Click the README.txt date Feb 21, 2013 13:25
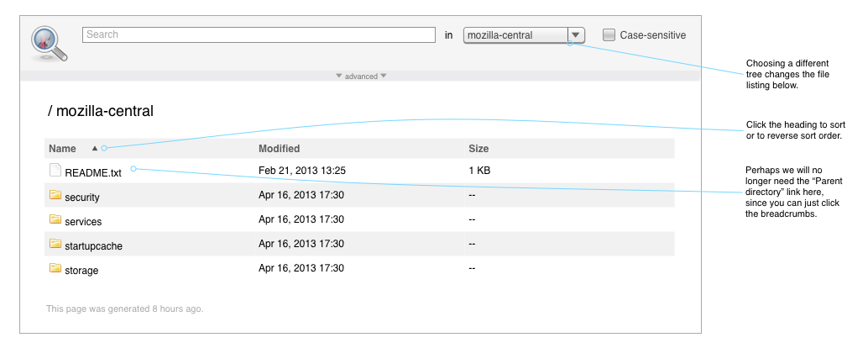The width and height of the screenshot is (868, 348). 302,171
